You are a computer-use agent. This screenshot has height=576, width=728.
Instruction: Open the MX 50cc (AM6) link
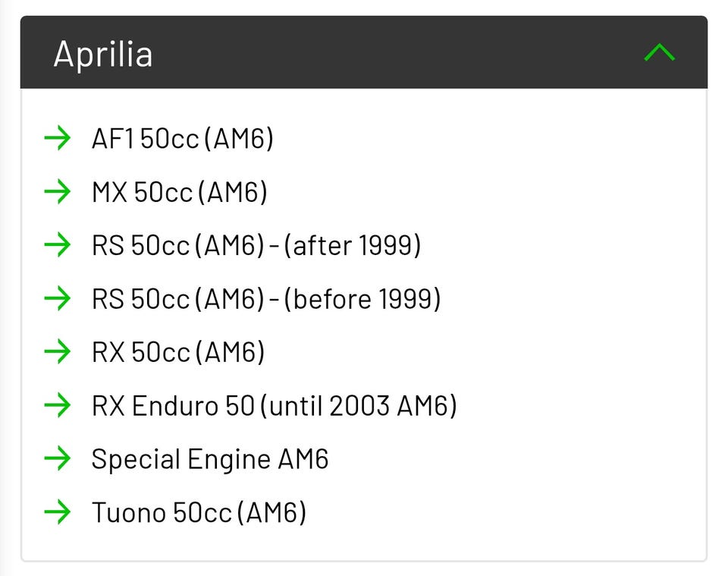coord(179,192)
